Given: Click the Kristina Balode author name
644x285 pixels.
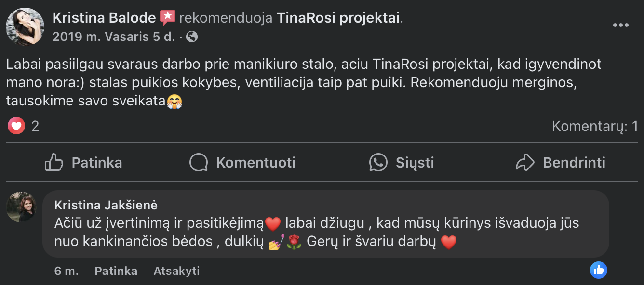Looking at the screenshot, I should coord(104,18).
